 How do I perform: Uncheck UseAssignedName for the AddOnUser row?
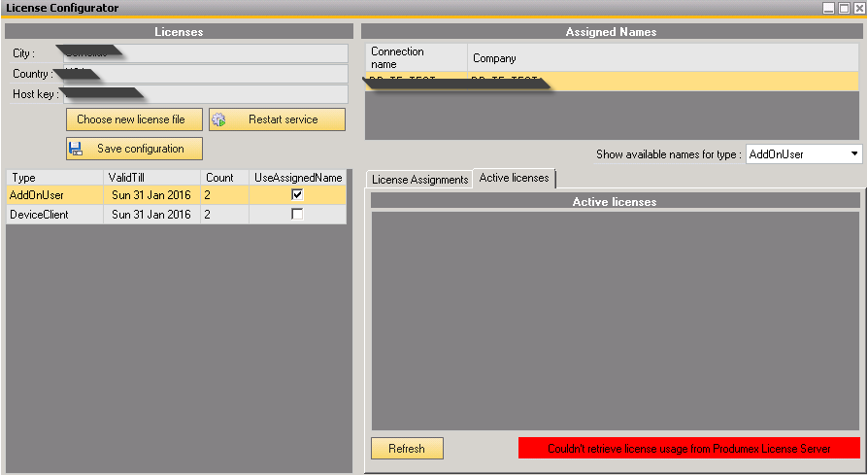297,194
